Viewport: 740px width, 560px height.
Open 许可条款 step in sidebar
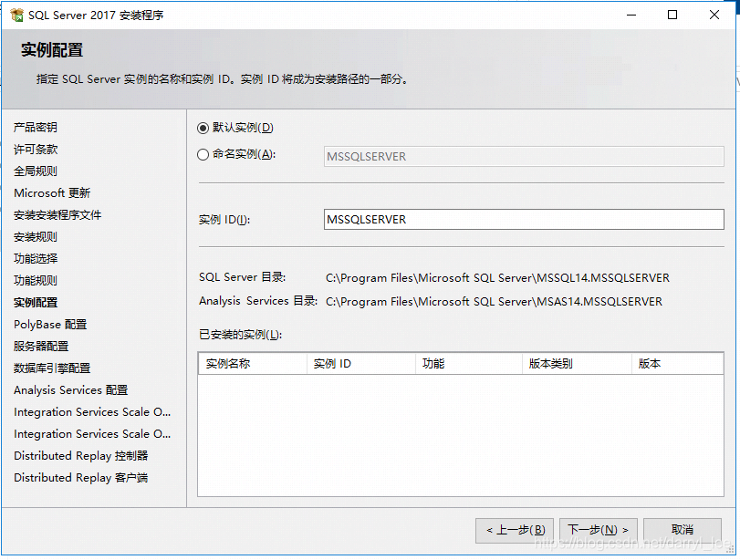click(36, 149)
